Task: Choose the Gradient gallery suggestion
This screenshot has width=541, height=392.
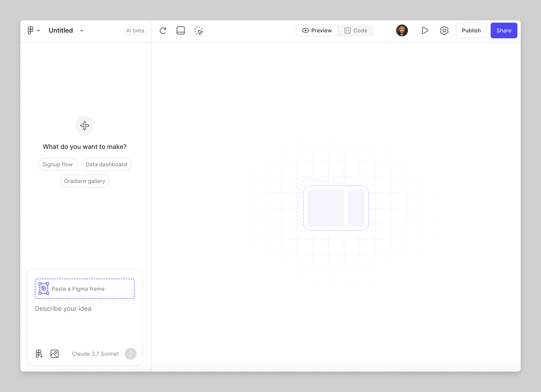Action: 85,181
